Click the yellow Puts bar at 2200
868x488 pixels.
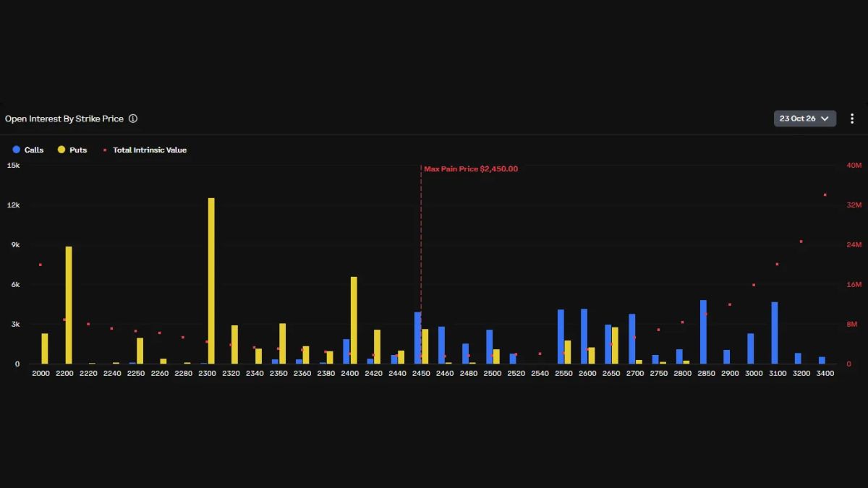click(x=69, y=305)
